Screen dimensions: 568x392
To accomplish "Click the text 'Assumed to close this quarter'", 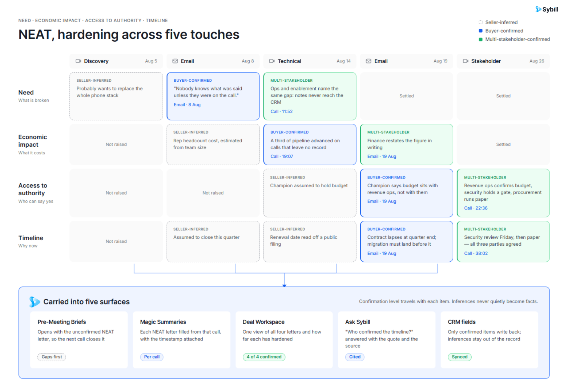I will 206,237.
